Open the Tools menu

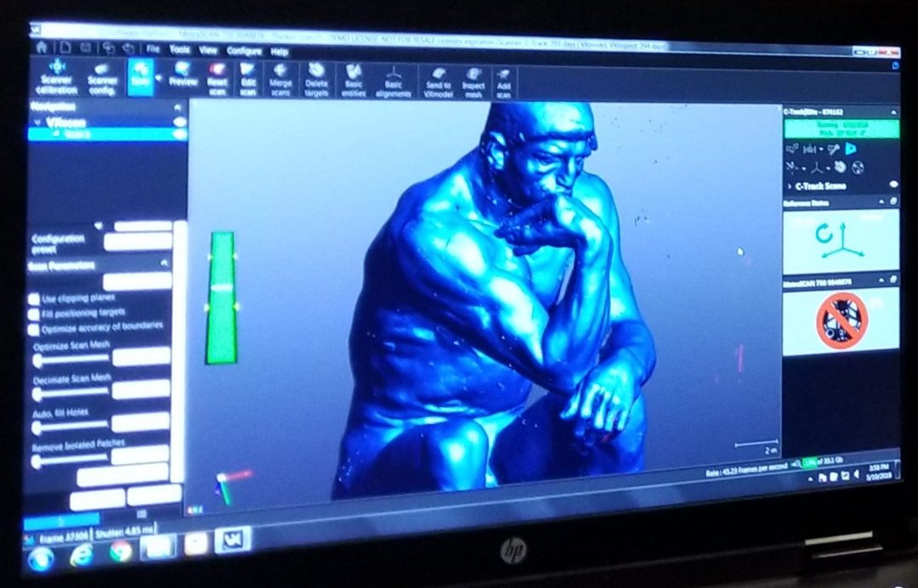click(x=179, y=50)
